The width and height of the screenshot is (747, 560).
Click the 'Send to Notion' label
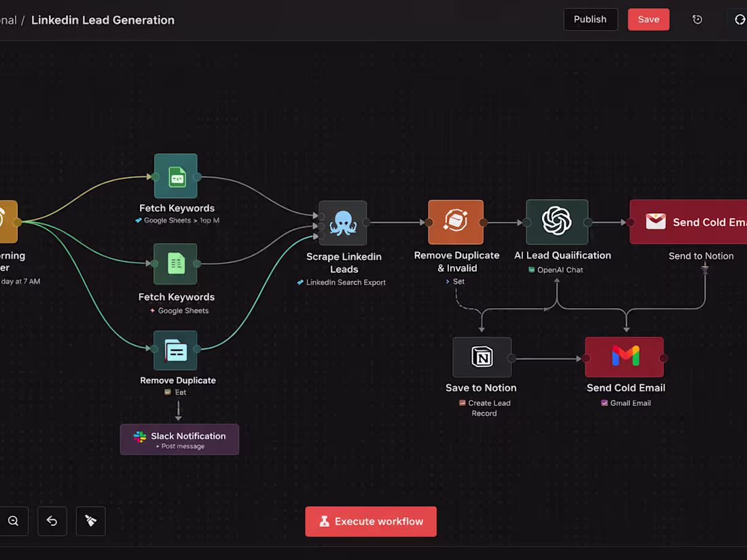click(x=701, y=256)
